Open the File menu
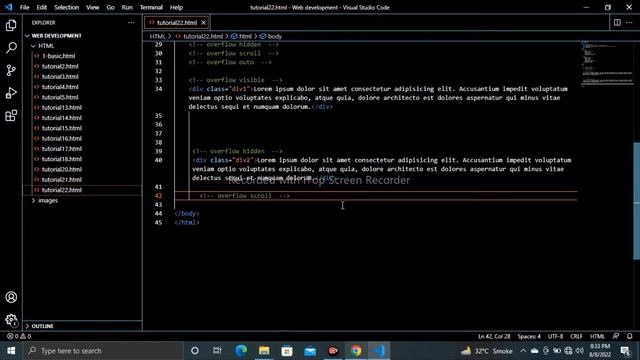Image resolution: width=640 pixels, height=360 pixels. click(24, 7)
